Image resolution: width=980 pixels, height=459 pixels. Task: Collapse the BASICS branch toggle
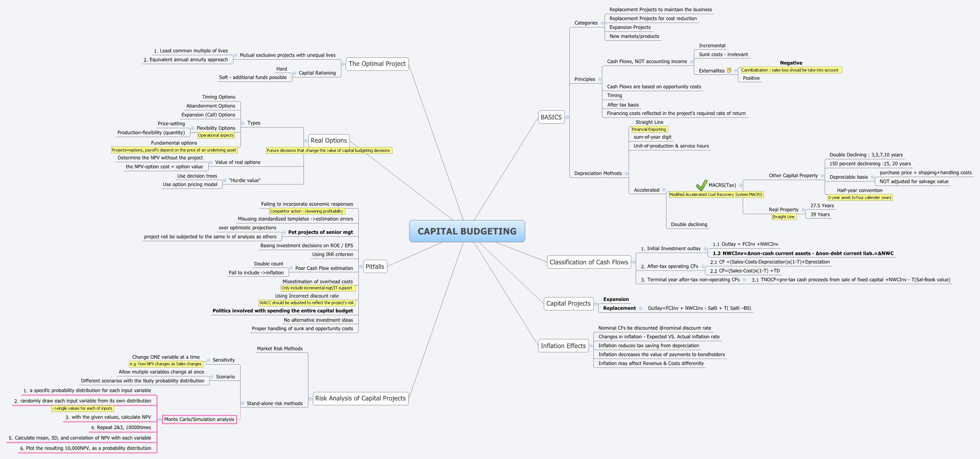pos(567,117)
